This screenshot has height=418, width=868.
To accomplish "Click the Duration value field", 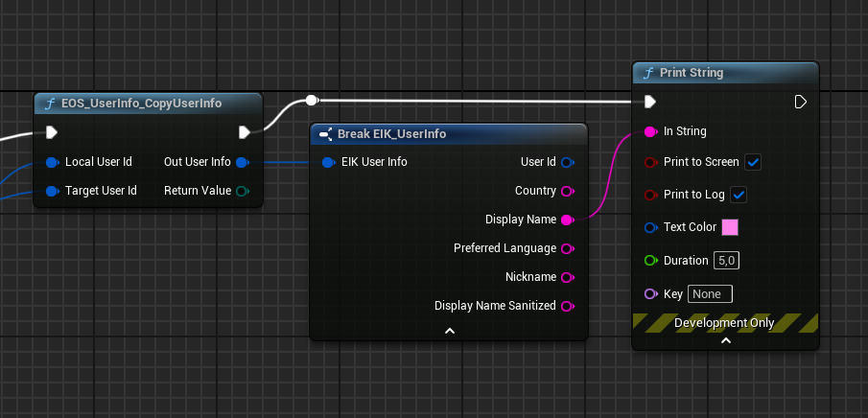I will click(727, 260).
